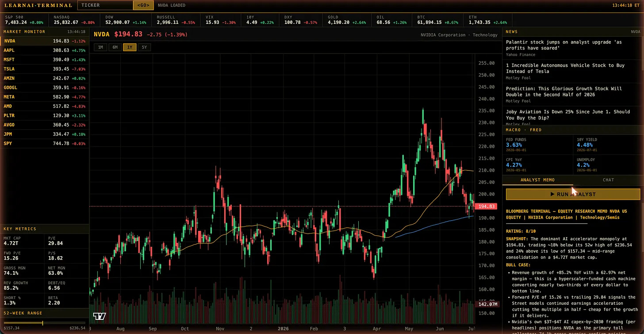Open the Palantir stock jumps news headline
Image resolution: width=644 pixels, height=334 pixels.
[564, 45]
